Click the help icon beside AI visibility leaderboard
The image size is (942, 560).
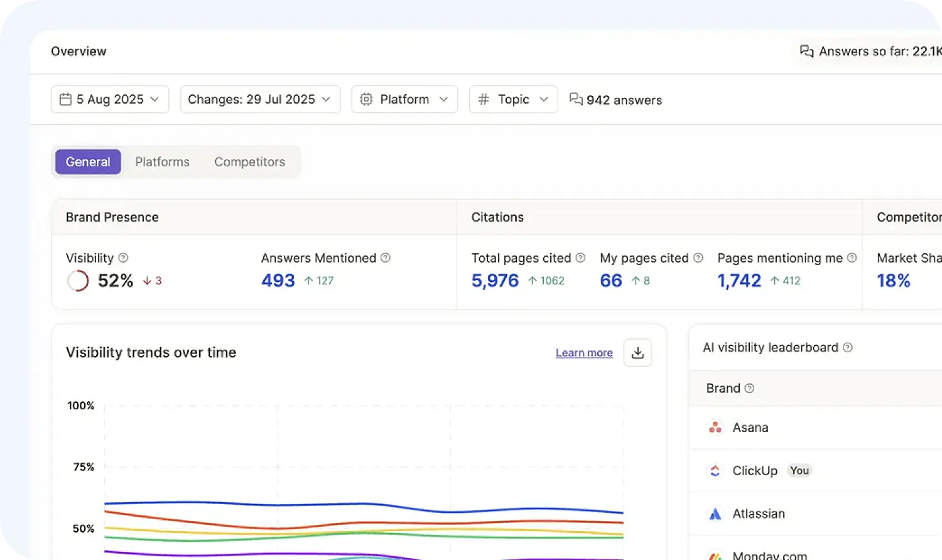tap(848, 347)
